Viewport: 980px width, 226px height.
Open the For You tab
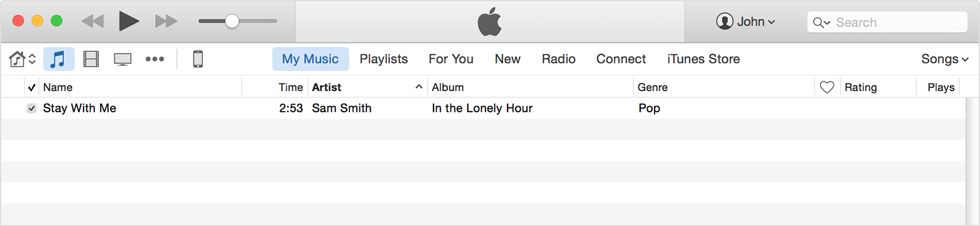click(451, 59)
